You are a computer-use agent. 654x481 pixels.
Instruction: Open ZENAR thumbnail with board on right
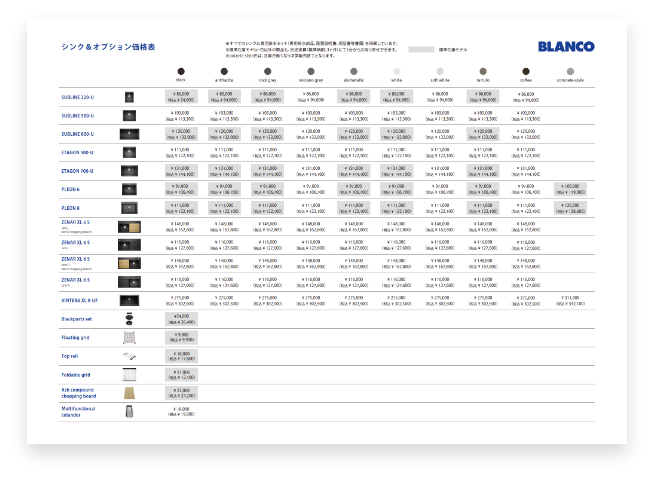129,227
